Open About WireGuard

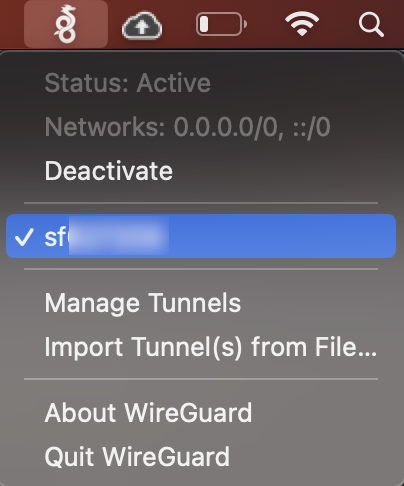pos(148,413)
